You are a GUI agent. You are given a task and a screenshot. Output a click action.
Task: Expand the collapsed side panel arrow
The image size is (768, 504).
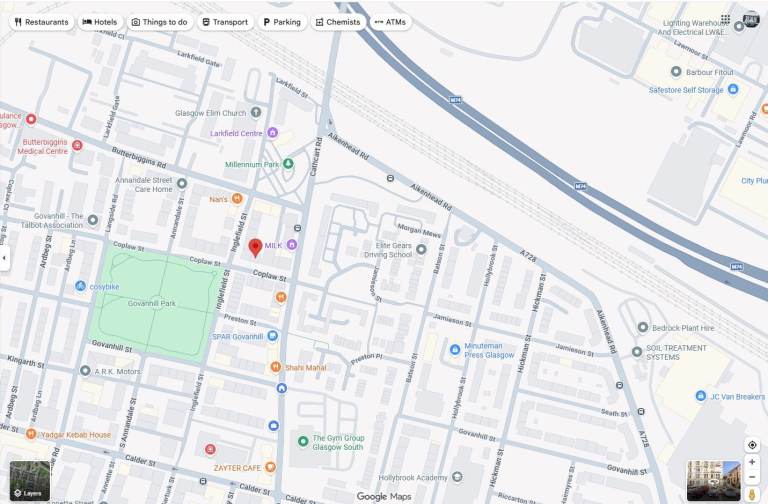tap(3, 258)
